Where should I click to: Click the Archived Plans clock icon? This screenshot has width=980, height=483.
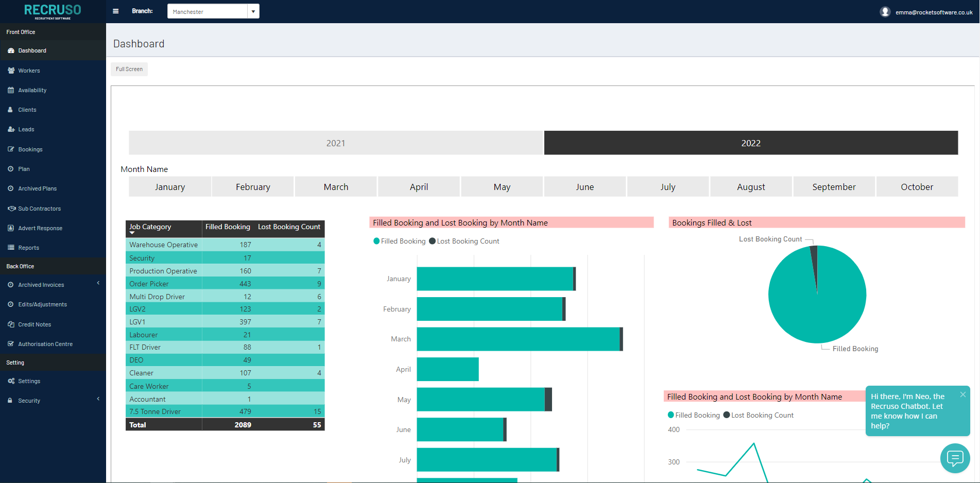point(11,188)
